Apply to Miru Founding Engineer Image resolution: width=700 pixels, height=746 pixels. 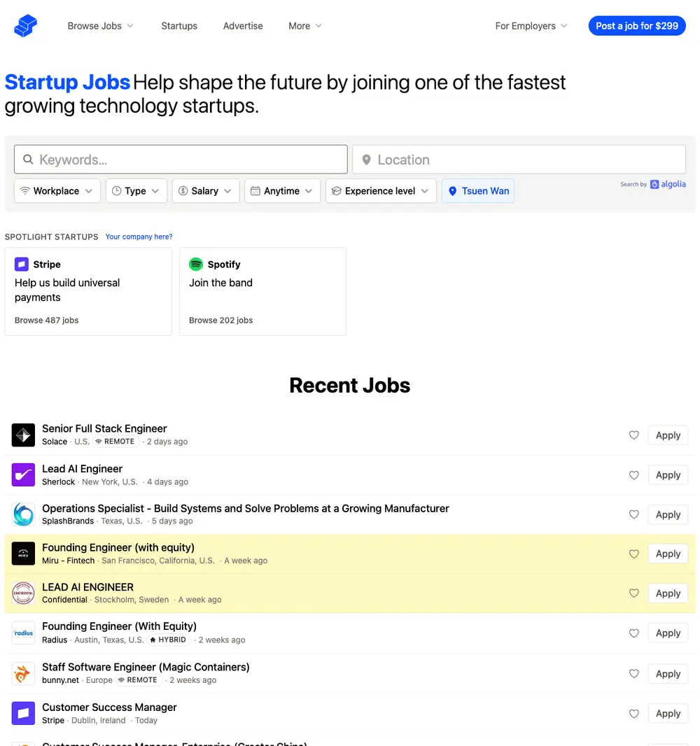(x=668, y=554)
